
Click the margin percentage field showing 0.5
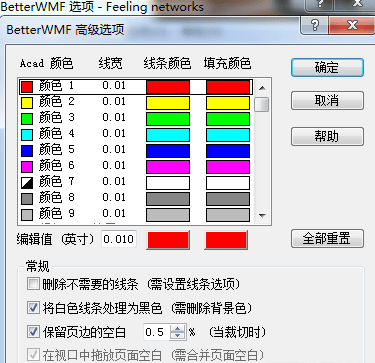157,332
